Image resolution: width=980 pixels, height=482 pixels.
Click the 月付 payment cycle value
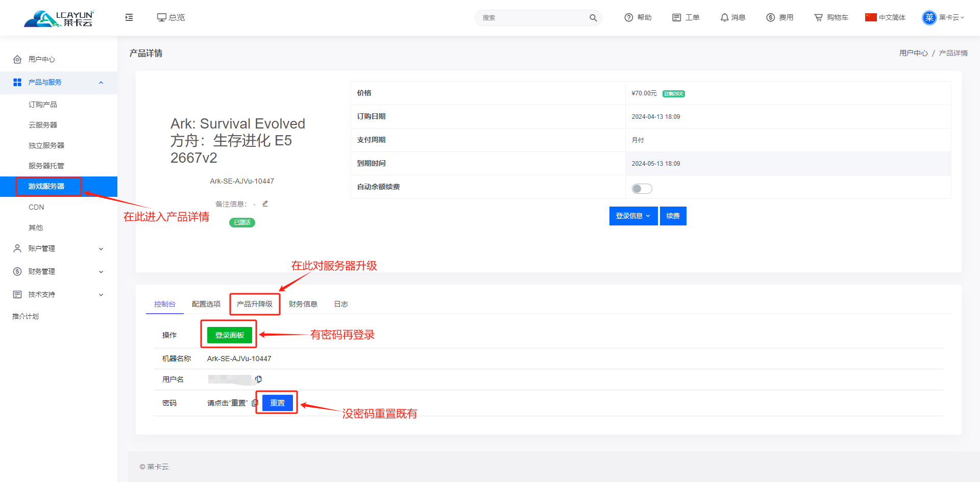638,140
